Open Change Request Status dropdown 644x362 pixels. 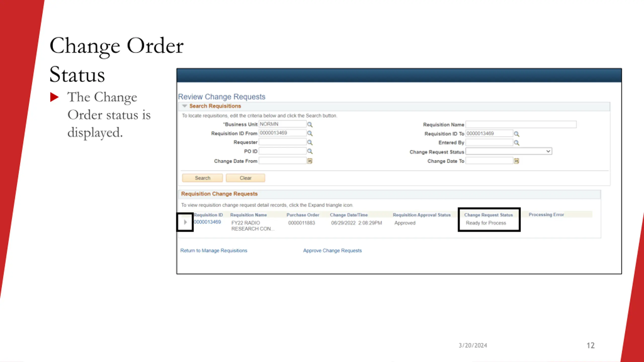[x=509, y=151]
